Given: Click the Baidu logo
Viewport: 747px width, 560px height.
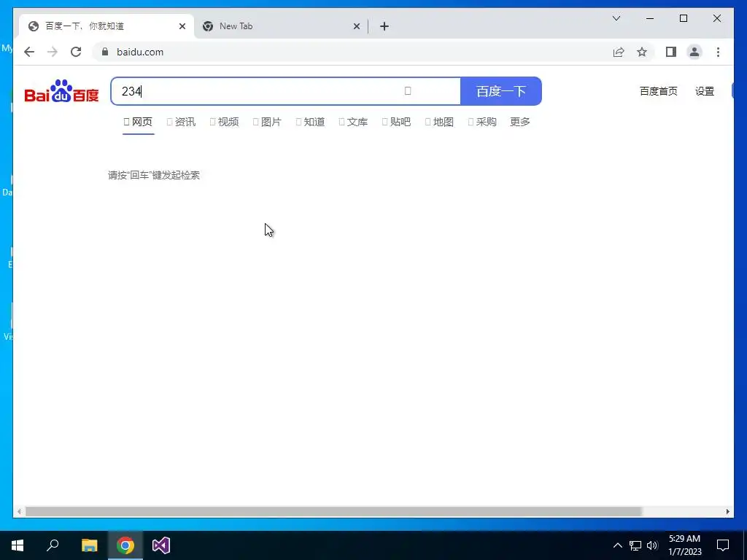Looking at the screenshot, I should 61,91.
